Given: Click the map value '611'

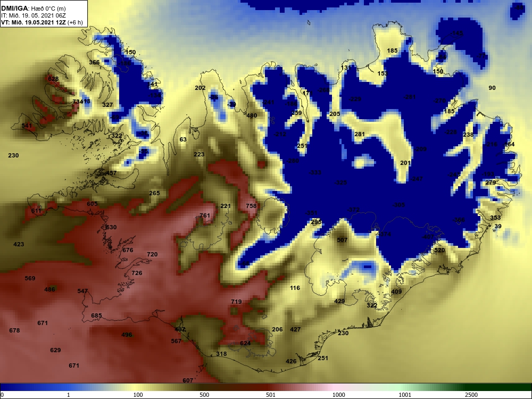Looking at the screenshot, I should tap(36, 211).
